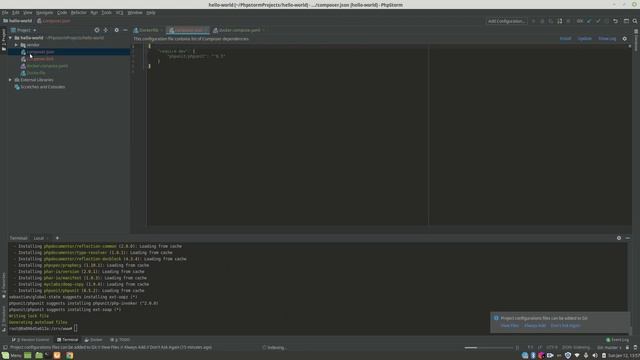640x360 pixels.
Task: Open the taskbar file manager icon
Action: [x=39, y=356]
